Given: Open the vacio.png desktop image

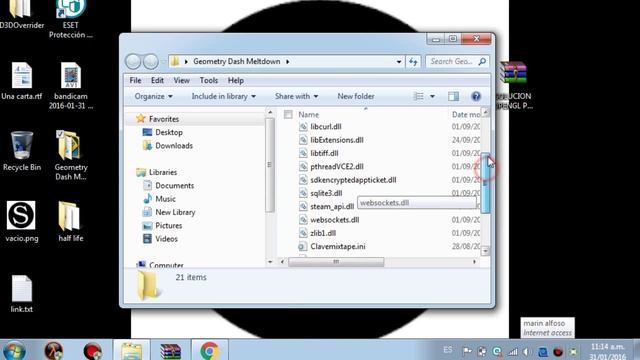Looking at the screenshot, I should 21,222.
